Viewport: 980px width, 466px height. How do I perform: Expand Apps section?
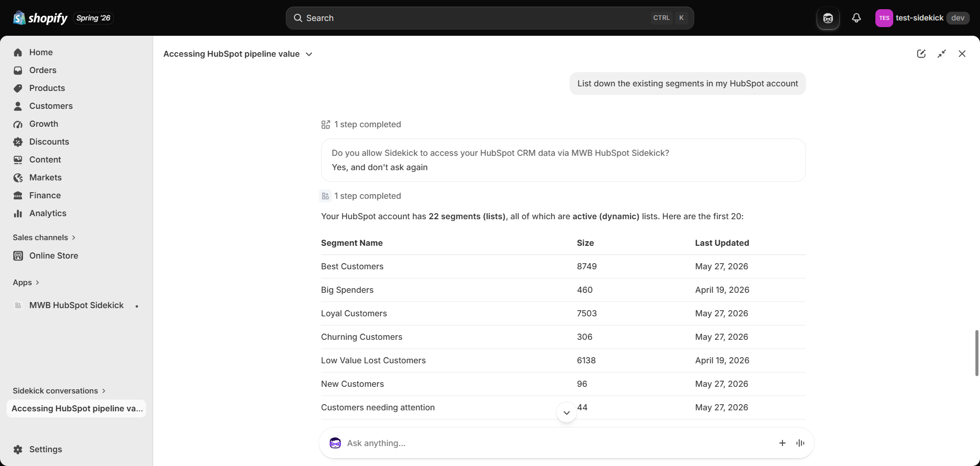pyautogui.click(x=26, y=283)
